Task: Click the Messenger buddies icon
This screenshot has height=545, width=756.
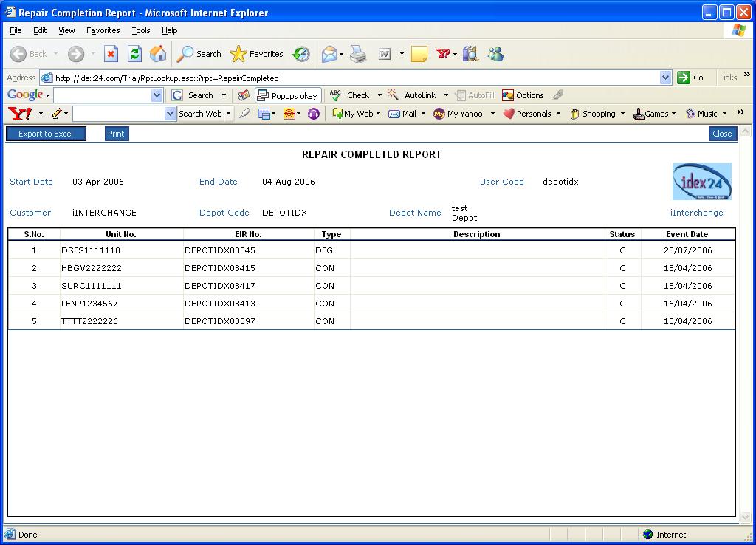Action: tap(495, 54)
